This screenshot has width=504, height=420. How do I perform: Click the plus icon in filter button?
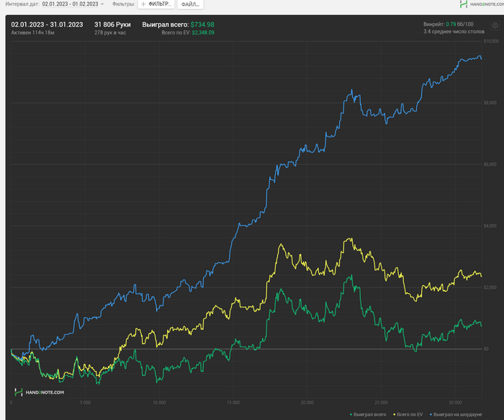143,4
